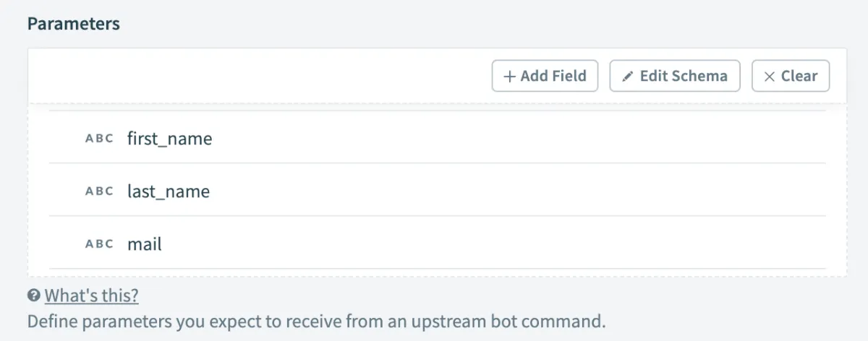The height and width of the screenshot is (341, 868).
Task: Click the question mark help icon
Action: point(33,295)
